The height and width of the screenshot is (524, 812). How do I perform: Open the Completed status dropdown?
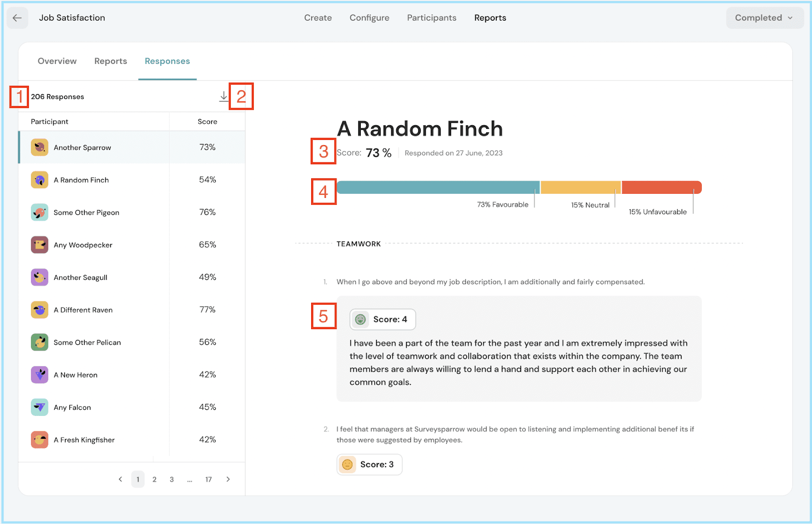[764, 18]
